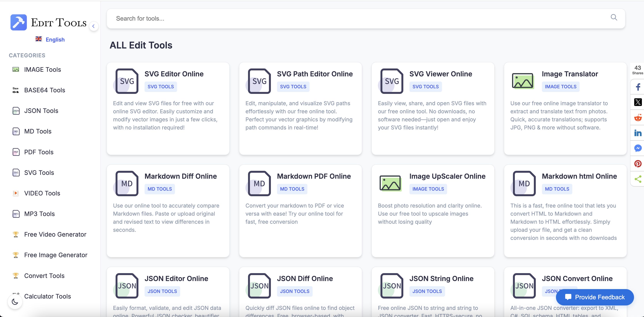Share page on Facebook
This screenshot has width=644, height=317.
638,87
